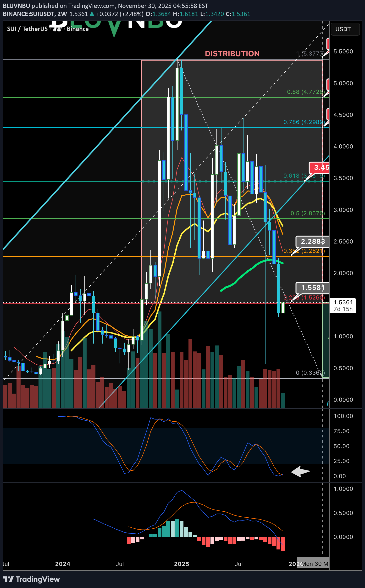Image resolution: width=365 pixels, height=588 pixels.
Task: Select the 0 (0.3362) Fibonacci level label
Action: tap(310, 373)
